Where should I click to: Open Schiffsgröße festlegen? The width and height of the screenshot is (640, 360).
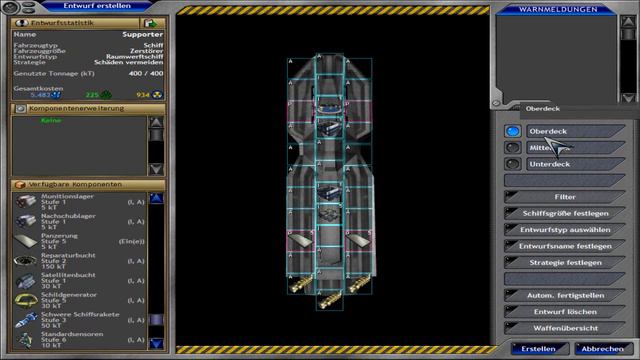point(565,213)
